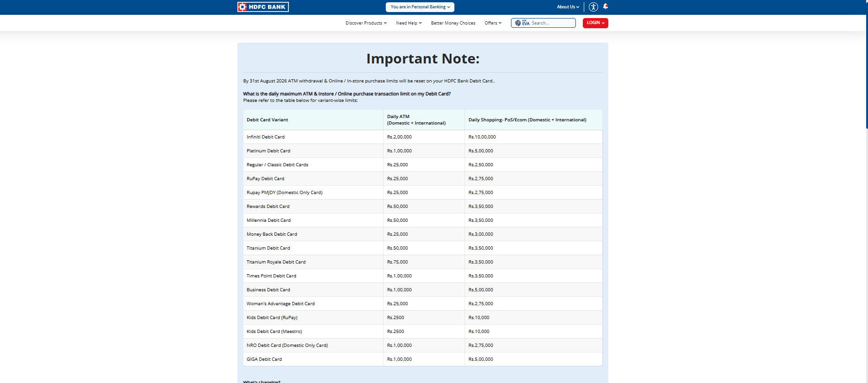Click the 'By 31st August 2026' notice text
This screenshot has width=868, height=383.
(x=369, y=81)
